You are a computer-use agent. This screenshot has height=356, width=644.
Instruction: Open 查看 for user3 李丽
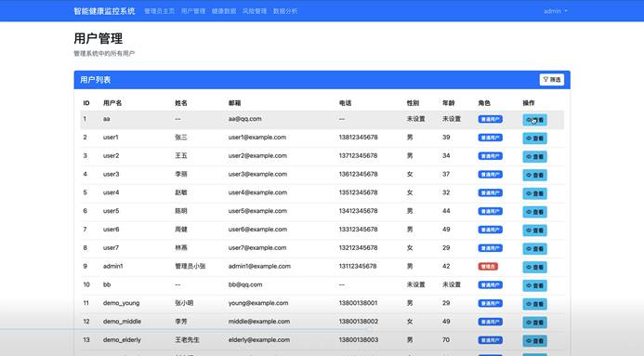[x=534, y=175]
